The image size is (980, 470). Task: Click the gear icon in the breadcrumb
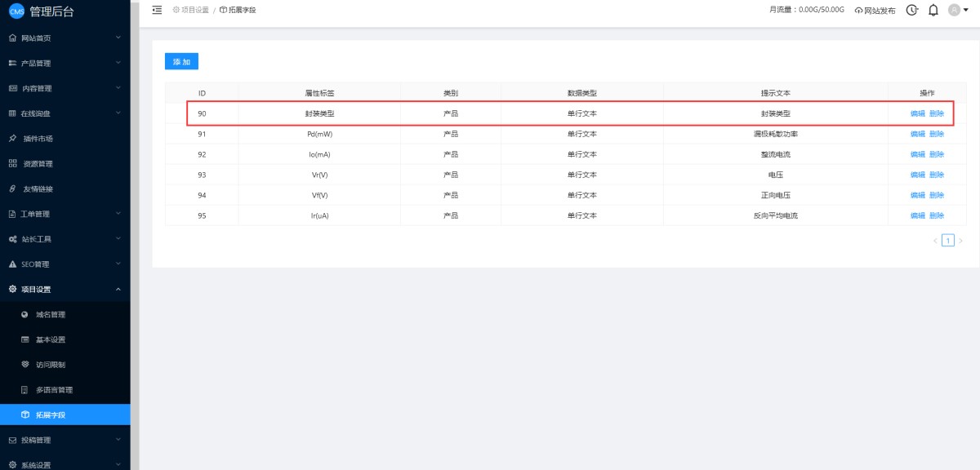coord(176,10)
